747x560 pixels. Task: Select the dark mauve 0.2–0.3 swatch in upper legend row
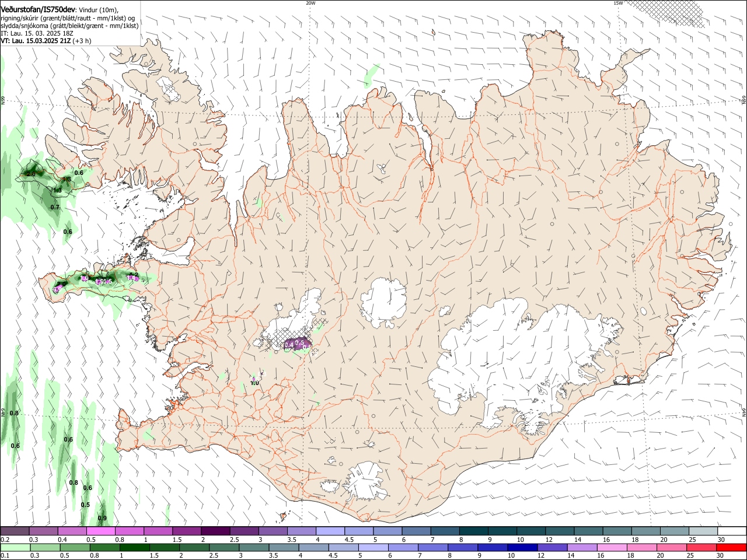[15, 531]
